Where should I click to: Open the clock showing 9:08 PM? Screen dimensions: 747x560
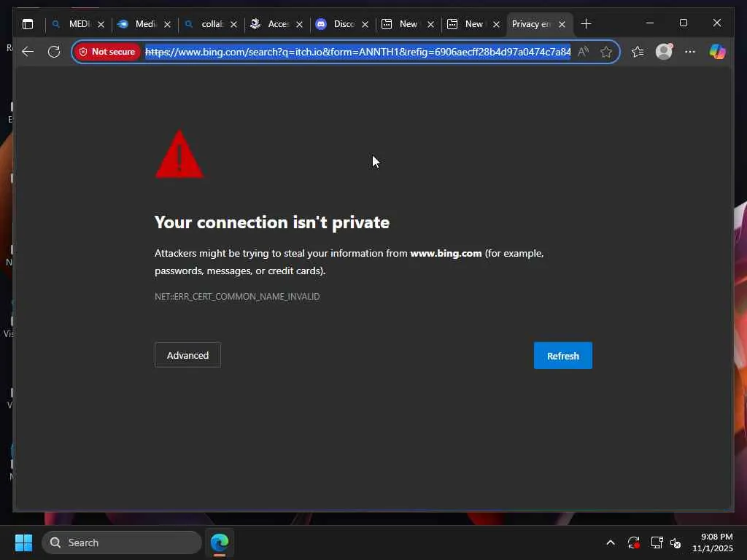click(x=713, y=542)
